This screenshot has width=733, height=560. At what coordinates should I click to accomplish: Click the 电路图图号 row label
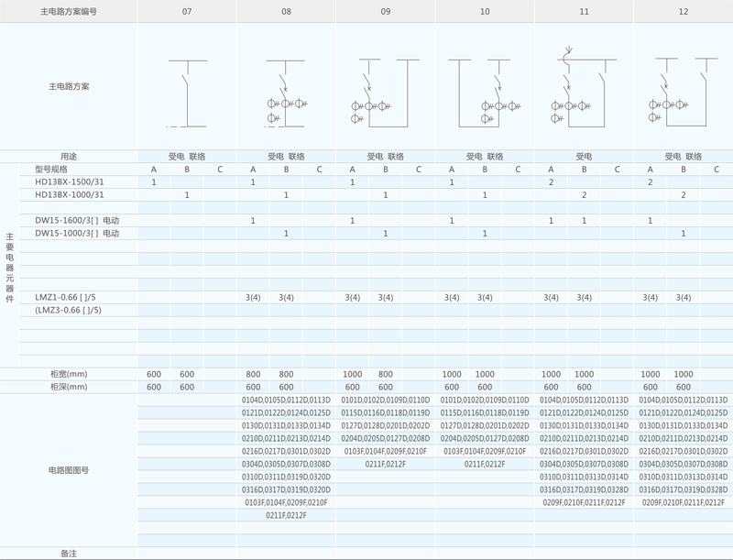[69, 470]
